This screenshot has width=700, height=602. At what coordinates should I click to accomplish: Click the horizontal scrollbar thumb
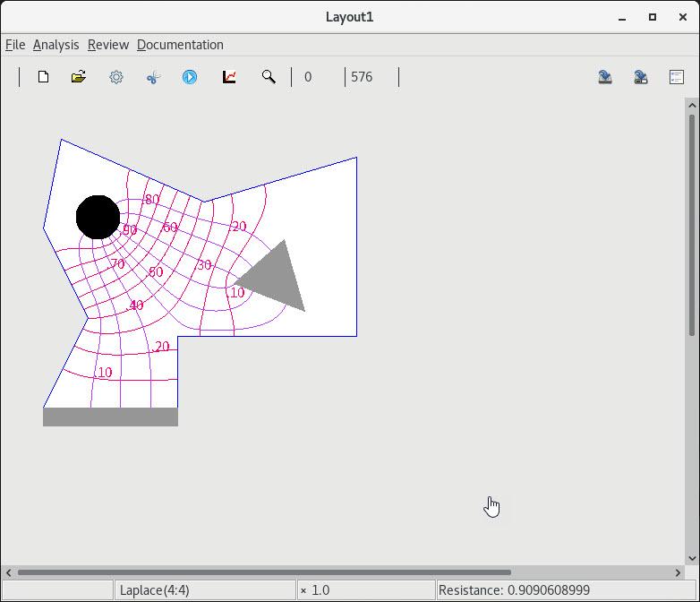point(264,572)
